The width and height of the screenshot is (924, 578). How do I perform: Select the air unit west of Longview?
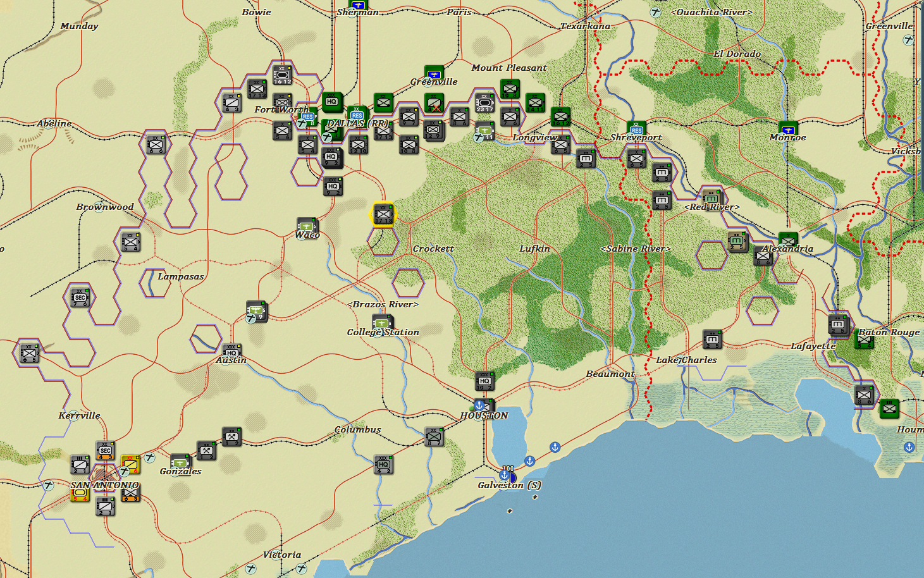[484, 132]
